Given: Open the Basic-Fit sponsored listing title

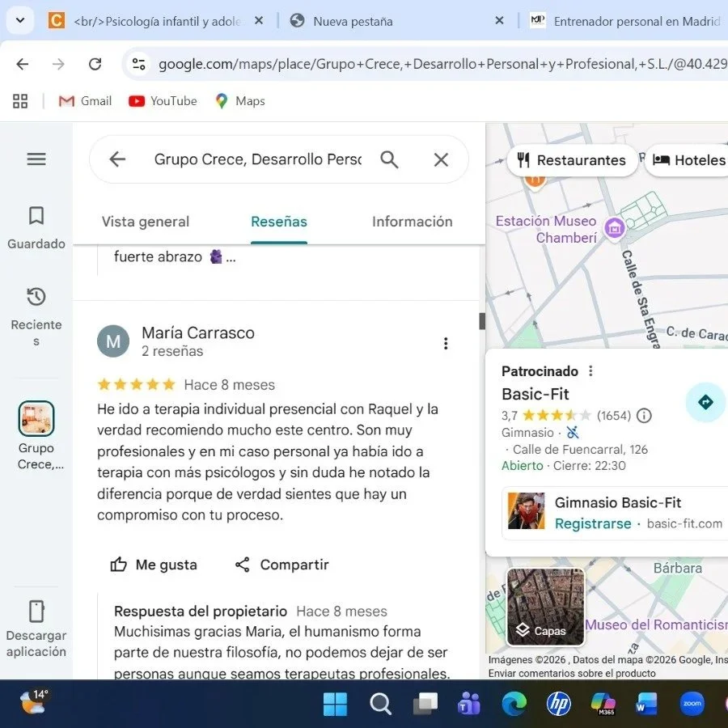Looking at the screenshot, I should (535, 394).
